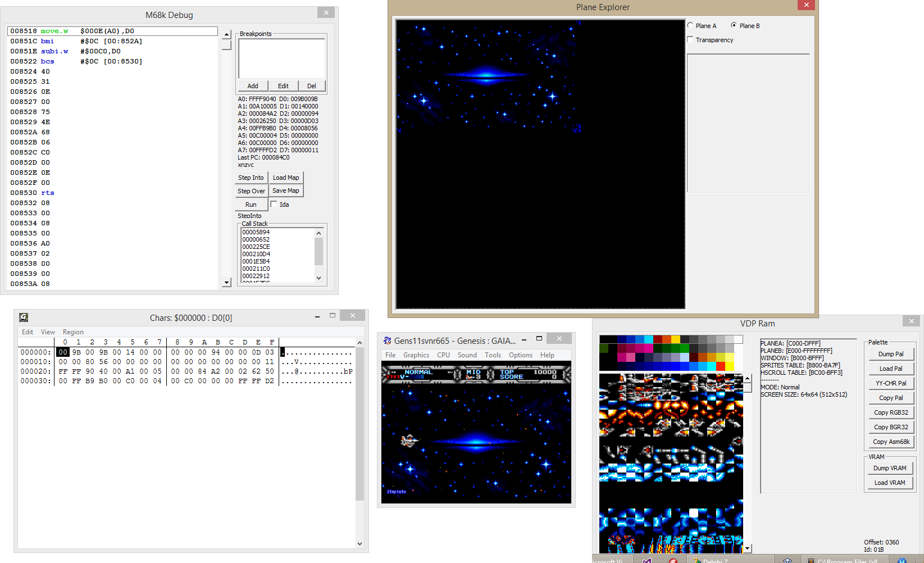
Task: Select hex byte A2 in row 000020
Action: click(216, 371)
